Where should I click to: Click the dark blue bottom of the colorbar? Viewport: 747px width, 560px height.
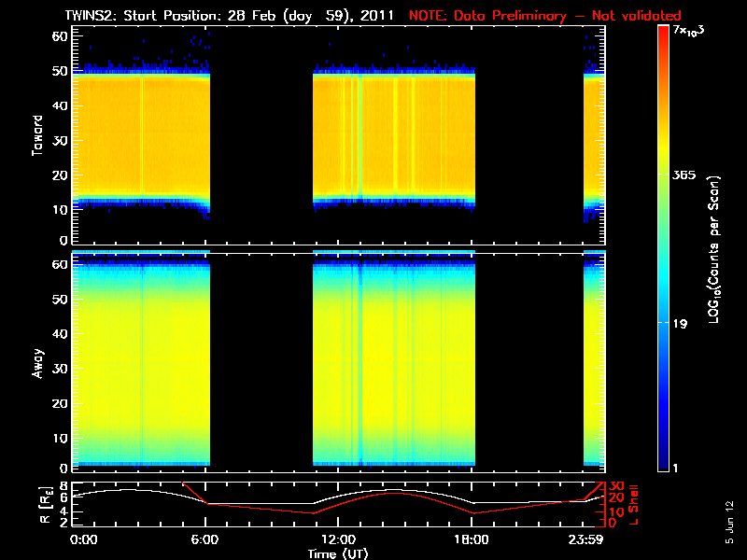(664, 464)
